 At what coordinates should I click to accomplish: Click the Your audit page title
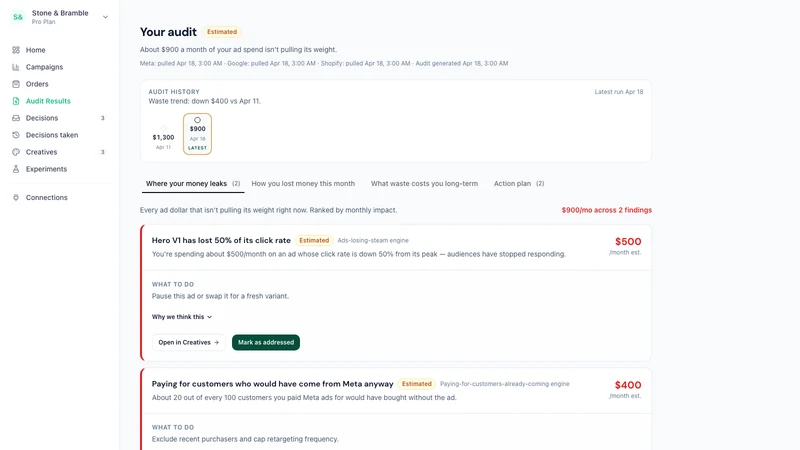click(x=168, y=32)
